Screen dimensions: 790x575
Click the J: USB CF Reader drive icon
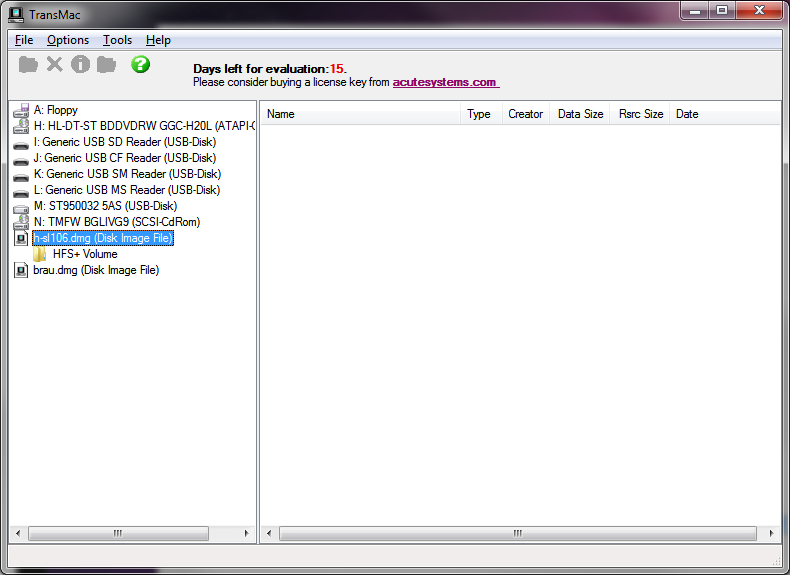tap(21, 161)
